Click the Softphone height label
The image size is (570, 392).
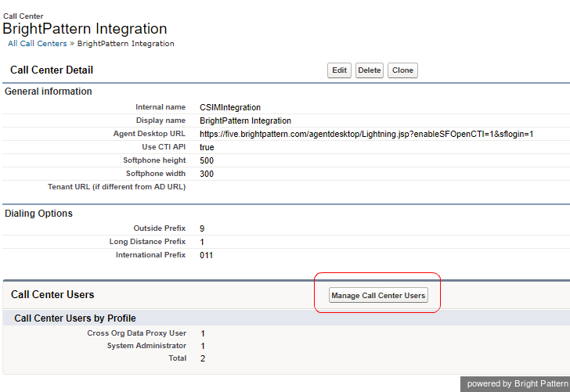click(154, 160)
